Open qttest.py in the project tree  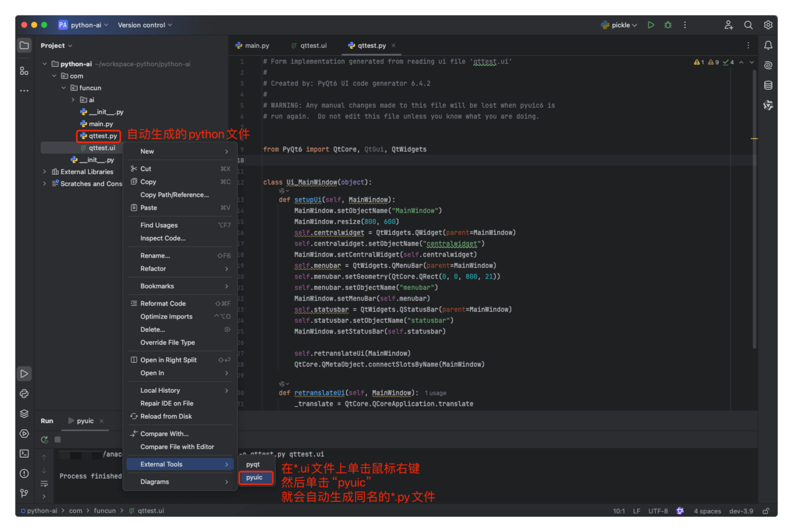tap(99, 136)
